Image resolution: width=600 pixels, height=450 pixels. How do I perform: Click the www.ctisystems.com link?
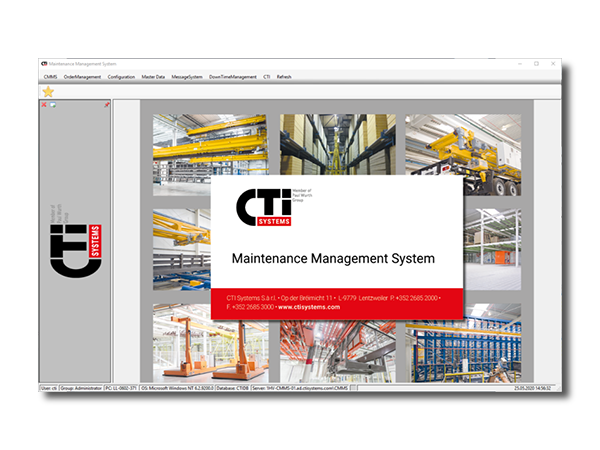click(x=309, y=307)
